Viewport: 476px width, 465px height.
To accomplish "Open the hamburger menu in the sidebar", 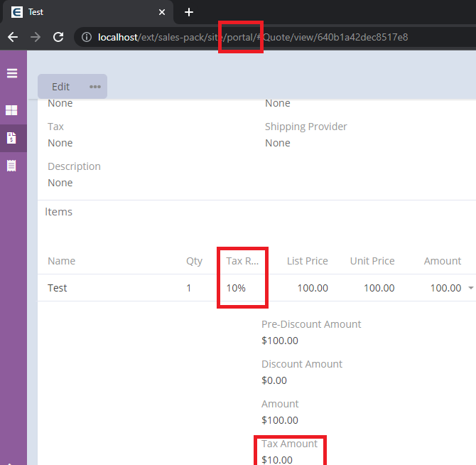I will 12,73.
